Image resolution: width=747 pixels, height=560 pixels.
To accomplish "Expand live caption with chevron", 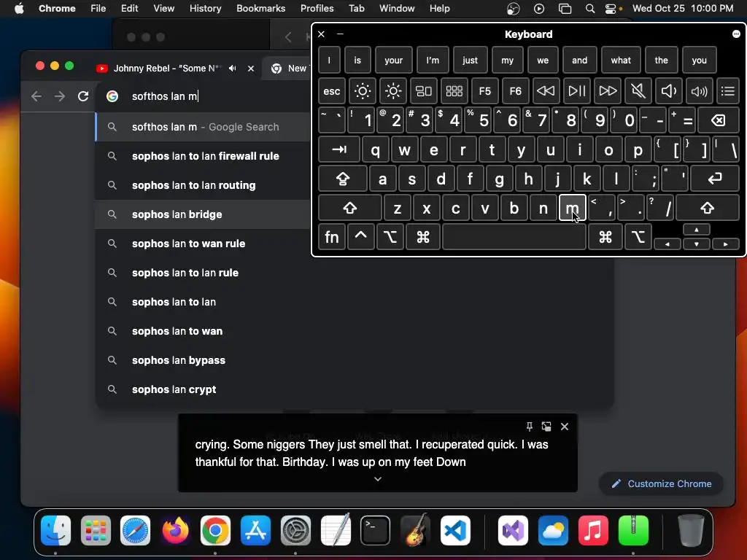I will 378,479.
